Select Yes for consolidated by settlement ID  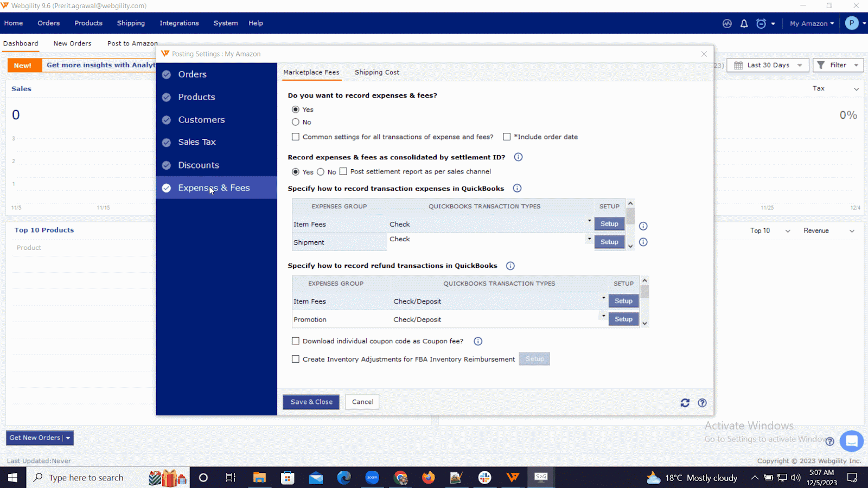coord(296,172)
